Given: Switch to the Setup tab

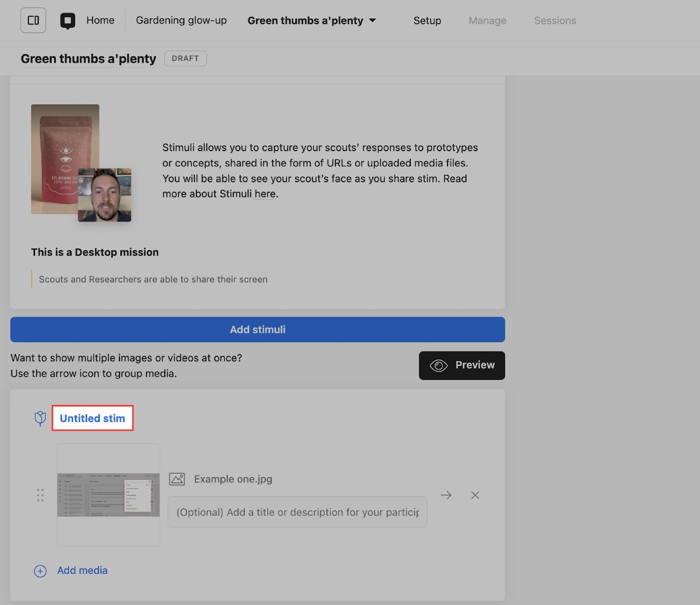Looking at the screenshot, I should coord(427,21).
